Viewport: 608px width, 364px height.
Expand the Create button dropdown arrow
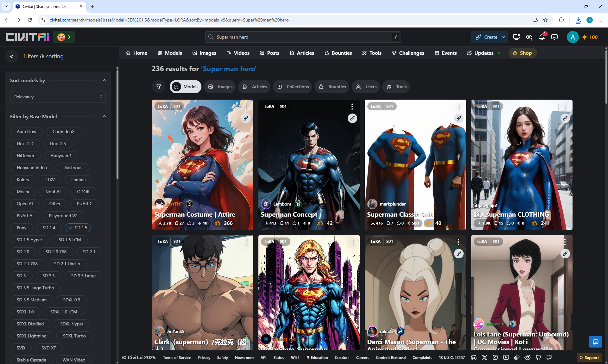(x=503, y=37)
